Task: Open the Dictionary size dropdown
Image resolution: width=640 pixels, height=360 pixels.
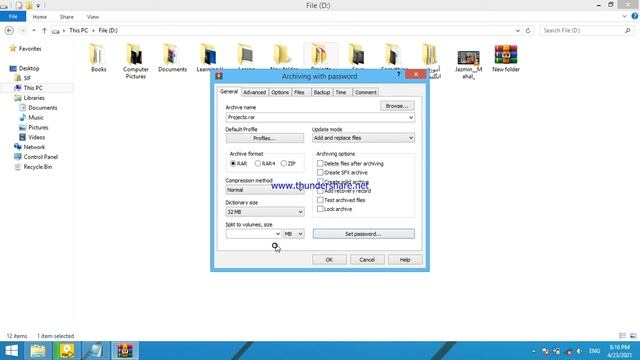Action: coord(300,212)
